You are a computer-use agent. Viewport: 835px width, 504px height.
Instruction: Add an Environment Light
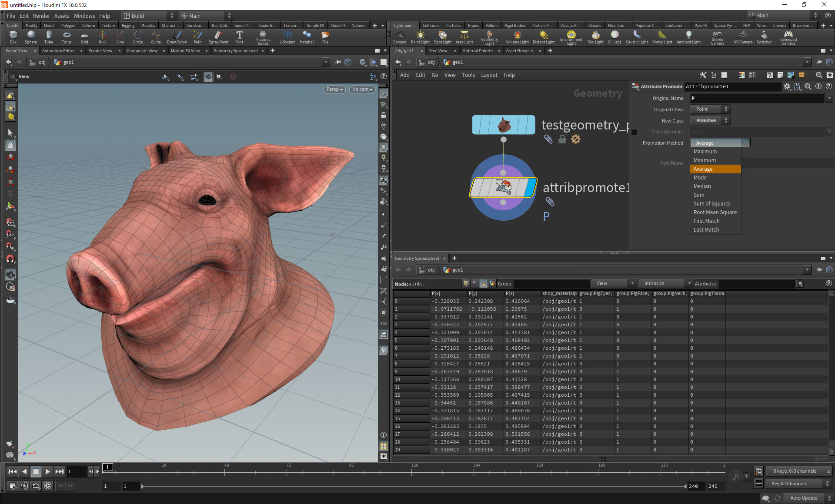pyautogui.click(x=571, y=38)
